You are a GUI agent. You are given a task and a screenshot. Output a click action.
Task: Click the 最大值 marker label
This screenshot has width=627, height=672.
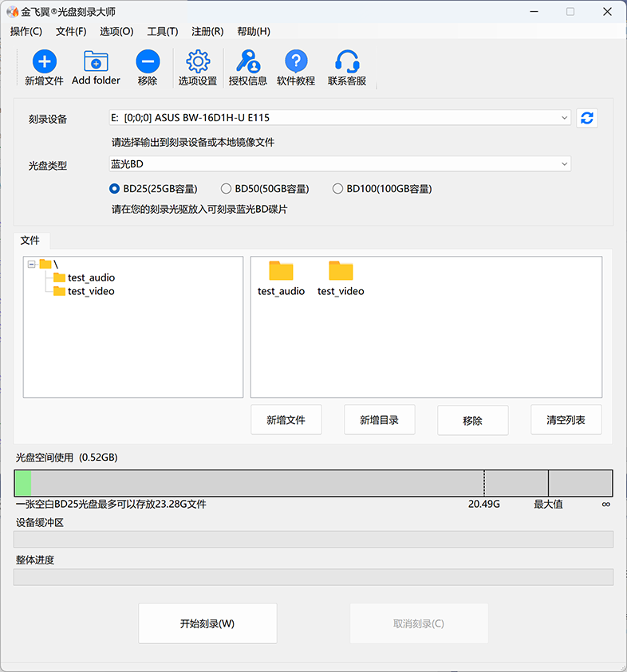tap(548, 504)
